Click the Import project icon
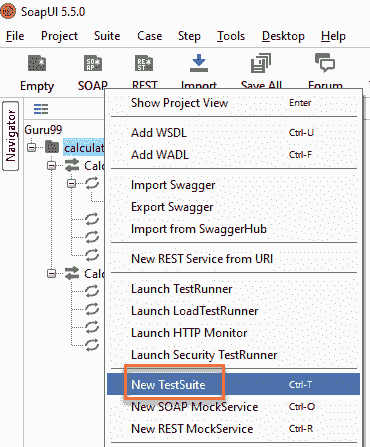This screenshot has height=447, width=370. [199, 63]
